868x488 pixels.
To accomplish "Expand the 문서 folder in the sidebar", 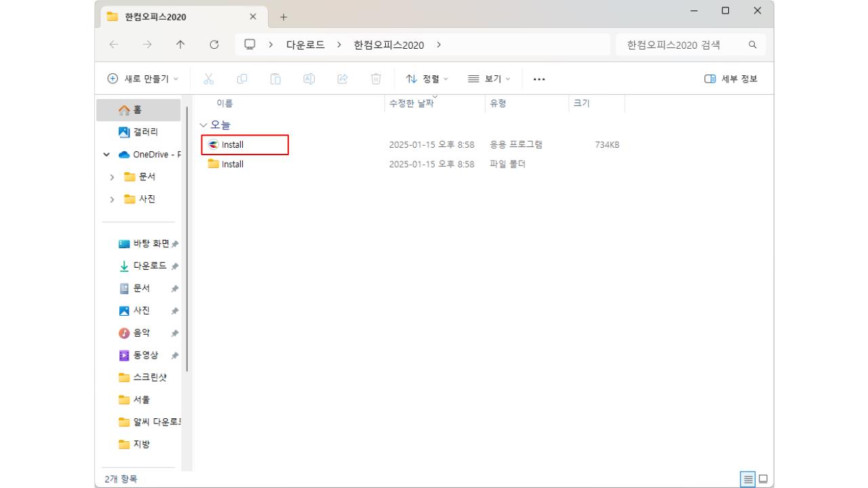I will tap(113, 176).
